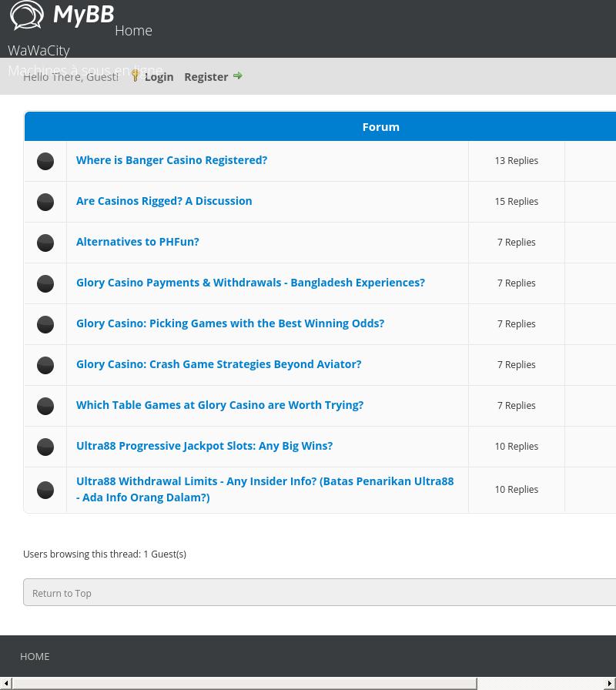This screenshot has width=616, height=690.
Task: Click the WaWaCity site title text
Action: pos(38,50)
